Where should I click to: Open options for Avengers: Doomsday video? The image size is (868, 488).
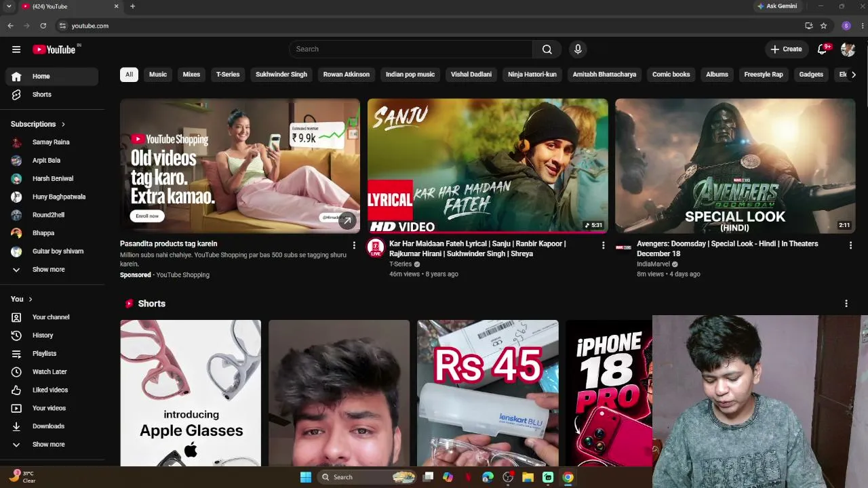click(x=850, y=245)
